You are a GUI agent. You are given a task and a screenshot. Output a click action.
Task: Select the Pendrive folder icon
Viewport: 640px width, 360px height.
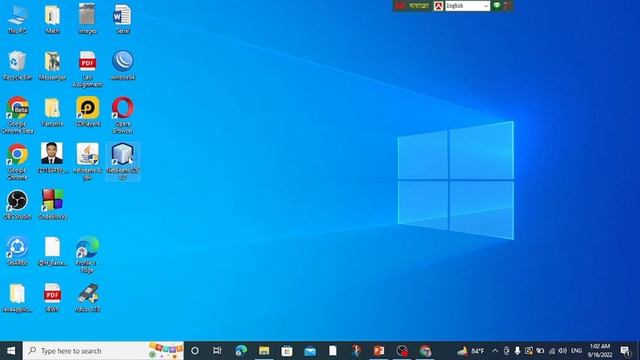(52, 112)
